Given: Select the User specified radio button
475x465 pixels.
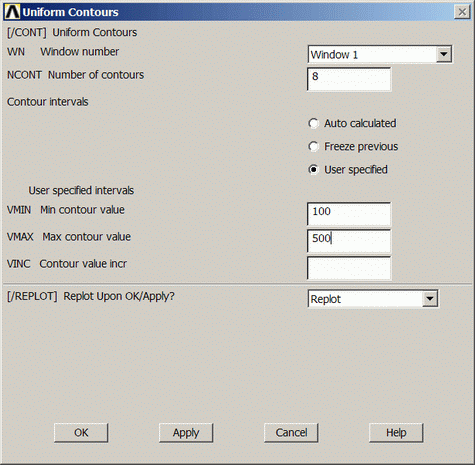Looking at the screenshot, I should pos(313,169).
